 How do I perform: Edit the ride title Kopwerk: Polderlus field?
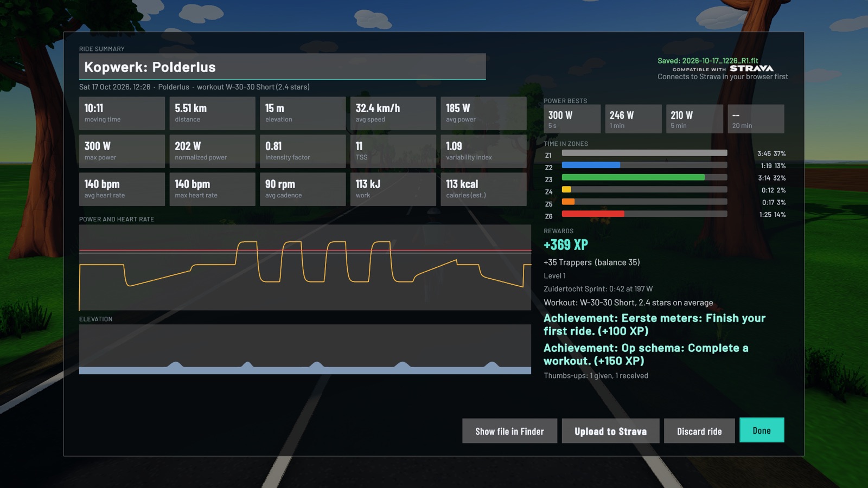tap(282, 67)
